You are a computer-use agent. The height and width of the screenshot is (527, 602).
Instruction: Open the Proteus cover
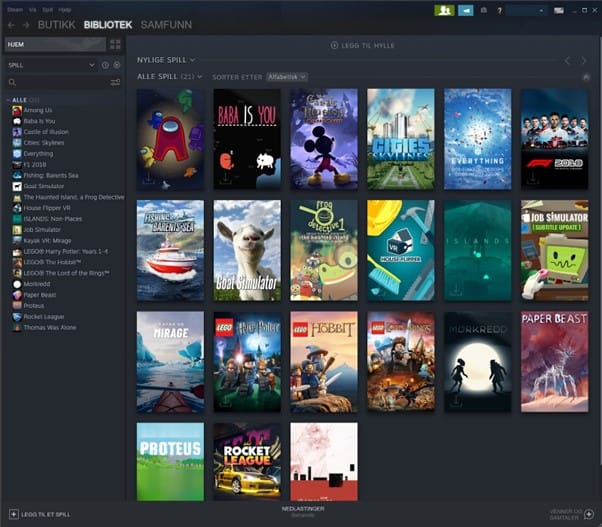pyautogui.click(x=170, y=462)
